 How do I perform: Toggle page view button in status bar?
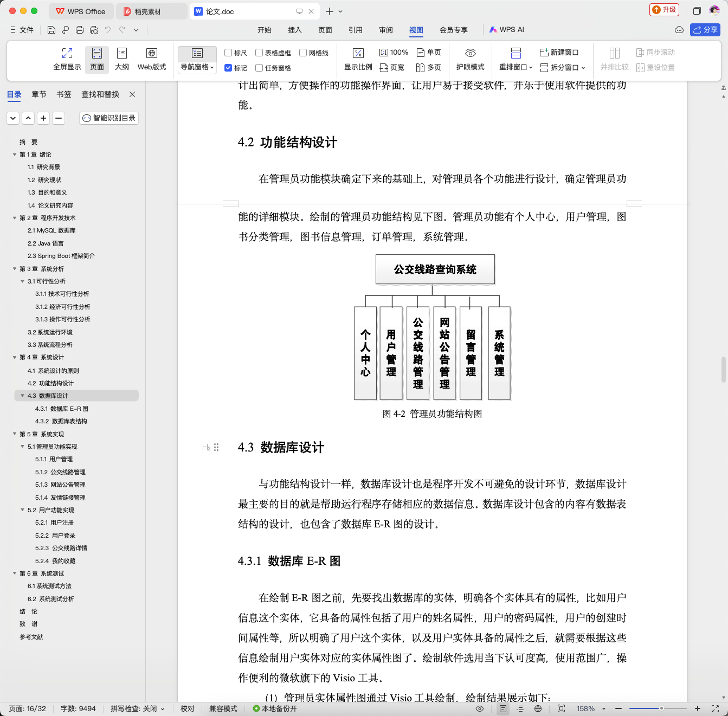tap(503, 708)
